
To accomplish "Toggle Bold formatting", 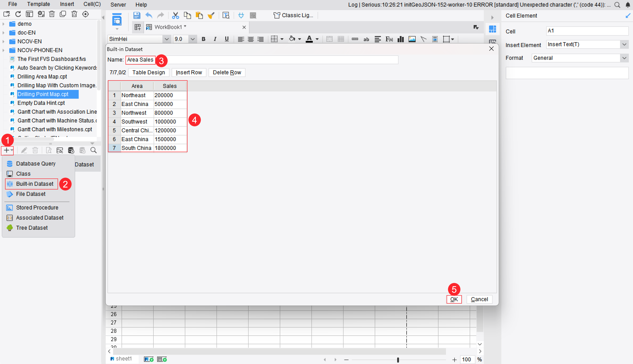I will pyautogui.click(x=204, y=39).
